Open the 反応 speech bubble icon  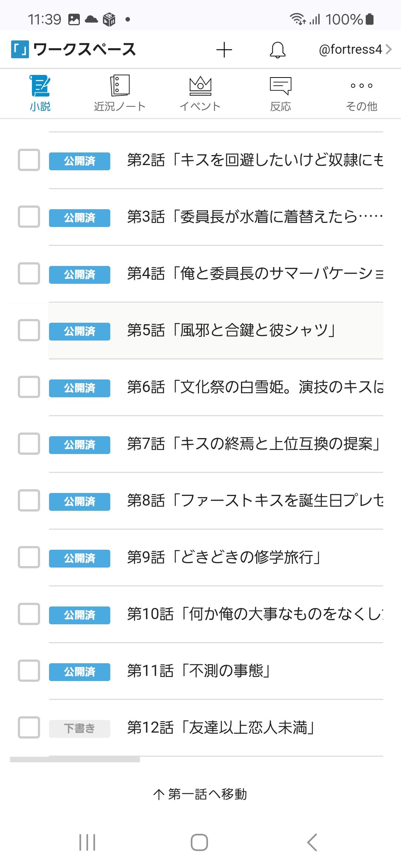[280, 86]
